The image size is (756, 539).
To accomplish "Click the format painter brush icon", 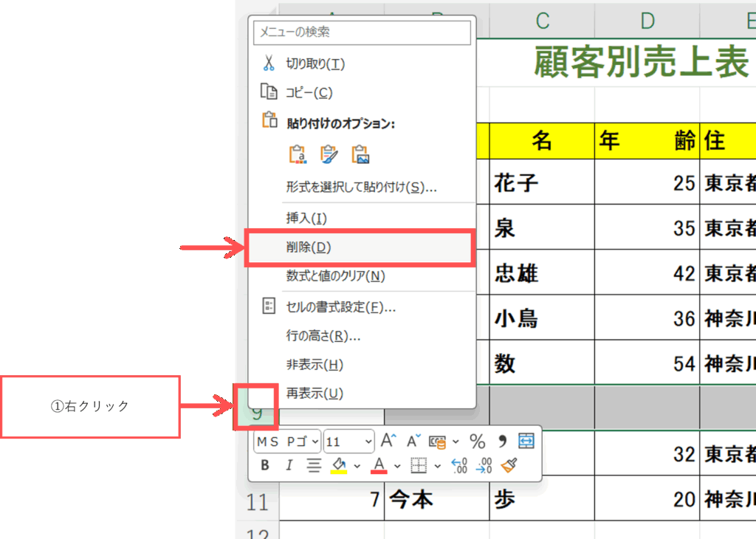I will [509, 465].
